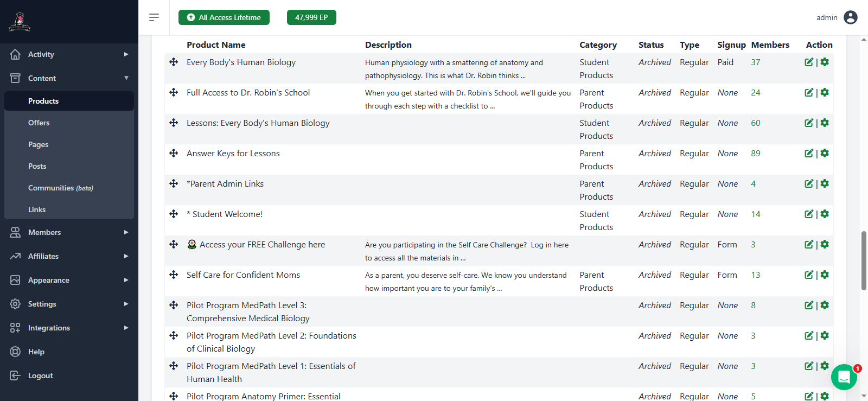Expand the Members sidebar menu
The width and height of the screenshot is (868, 401).
(69, 232)
